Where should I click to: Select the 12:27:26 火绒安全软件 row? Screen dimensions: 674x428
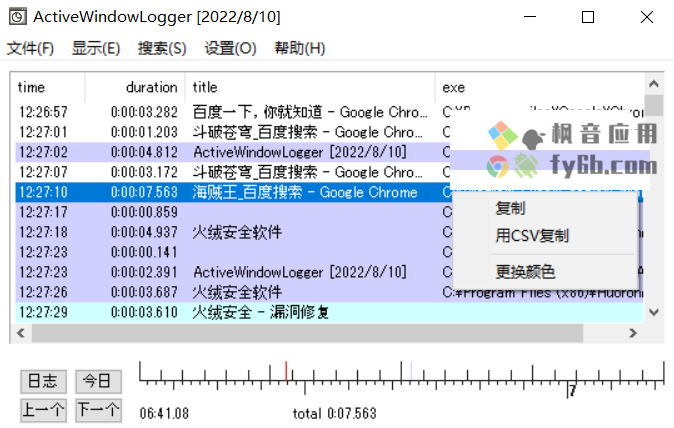pos(329,292)
